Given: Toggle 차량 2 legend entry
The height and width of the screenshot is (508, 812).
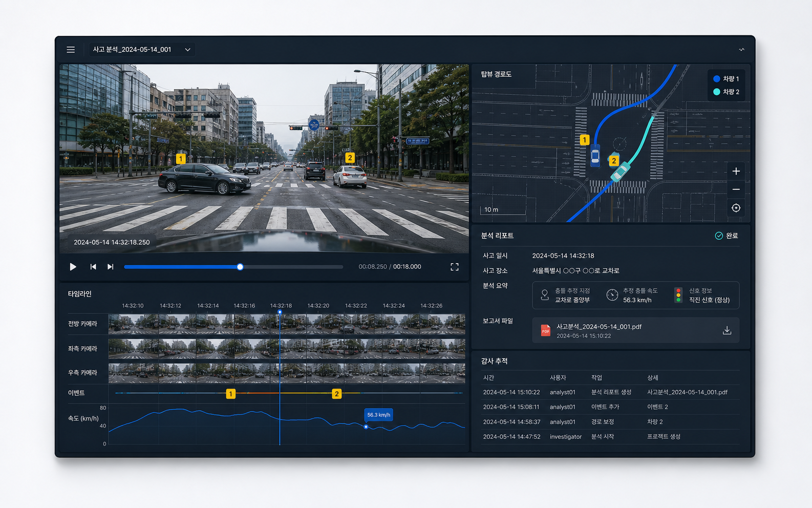Looking at the screenshot, I should coord(726,92).
